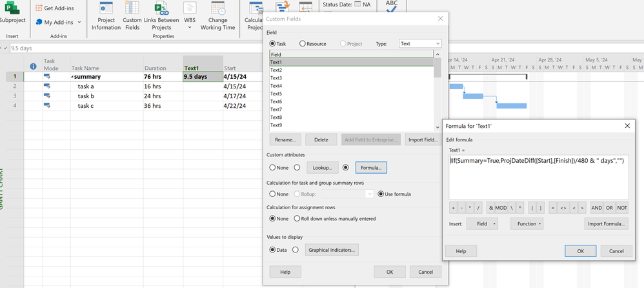This screenshot has height=288, width=644.
Task: Select None under Custom attributes
Action: click(272, 168)
